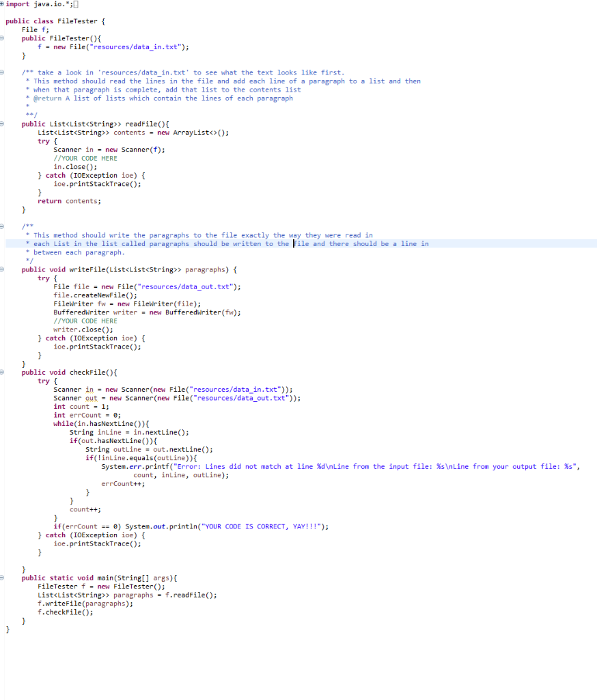Collapse the FileTester constructor fold marker
This screenshot has height=700, width=597.
point(3,38)
